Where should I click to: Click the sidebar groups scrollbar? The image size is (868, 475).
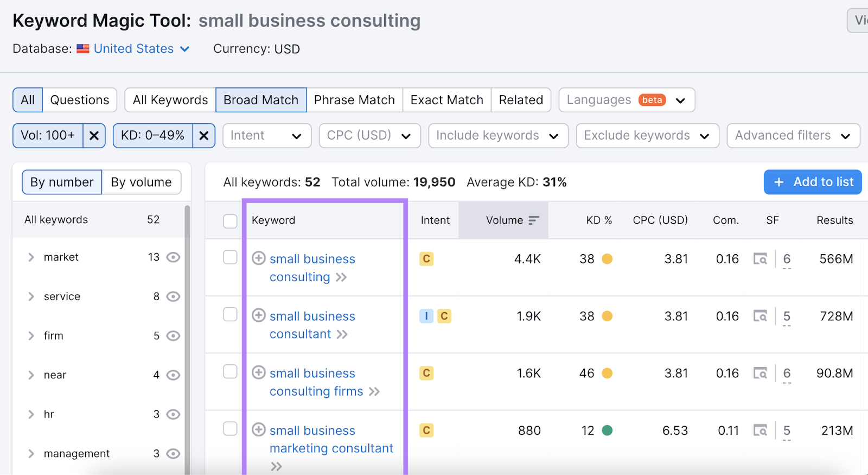click(x=187, y=339)
